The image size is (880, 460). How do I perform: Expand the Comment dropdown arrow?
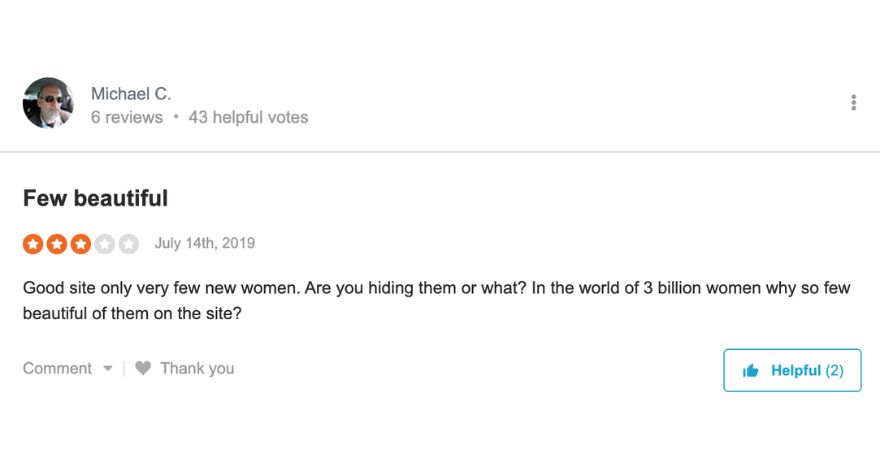click(x=108, y=369)
